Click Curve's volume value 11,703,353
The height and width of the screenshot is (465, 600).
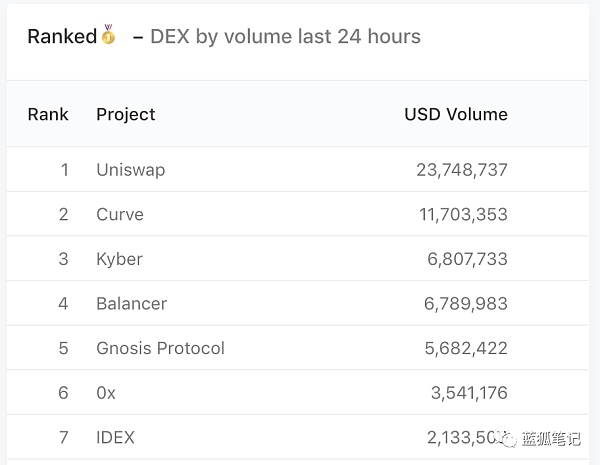tap(461, 214)
